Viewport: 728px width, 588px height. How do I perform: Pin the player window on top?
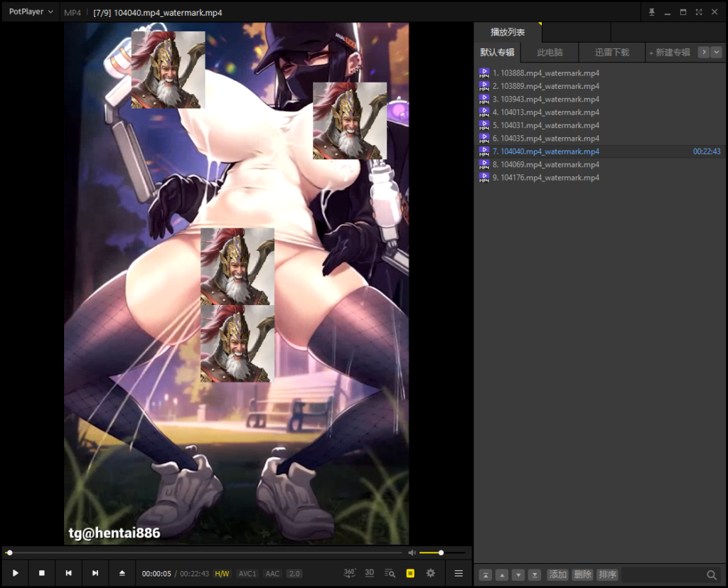pos(651,12)
